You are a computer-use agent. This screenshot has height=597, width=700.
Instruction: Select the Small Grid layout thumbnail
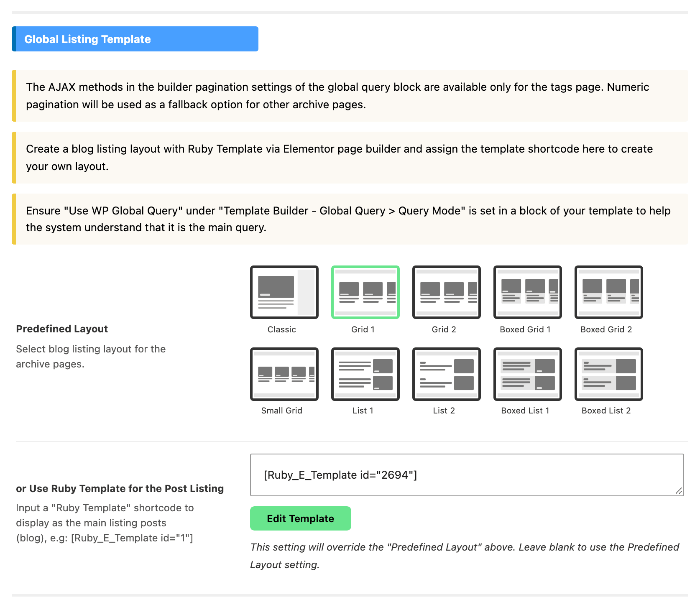[x=284, y=374]
